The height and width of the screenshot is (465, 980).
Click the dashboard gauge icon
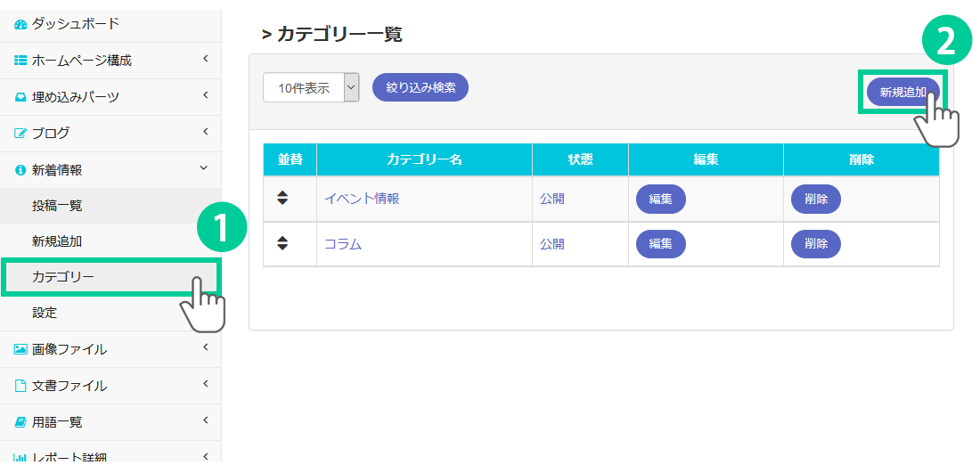click(20, 24)
